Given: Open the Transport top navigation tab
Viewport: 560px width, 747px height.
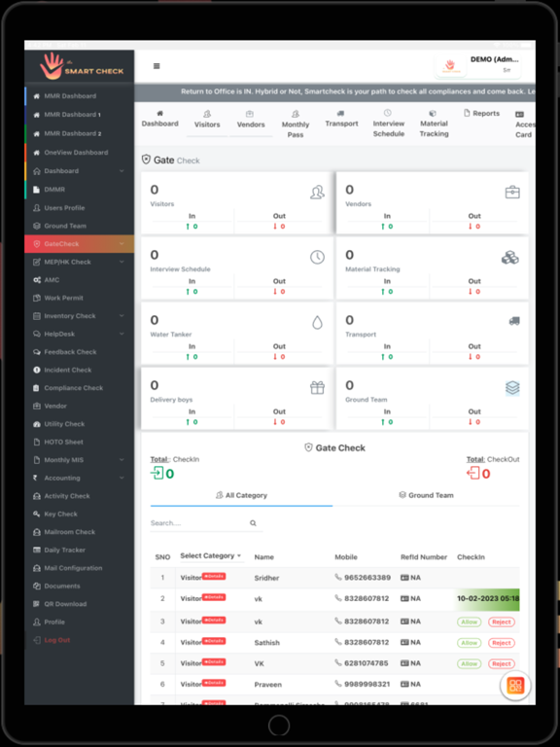Looking at the screenshot, I should click(341, 119).
